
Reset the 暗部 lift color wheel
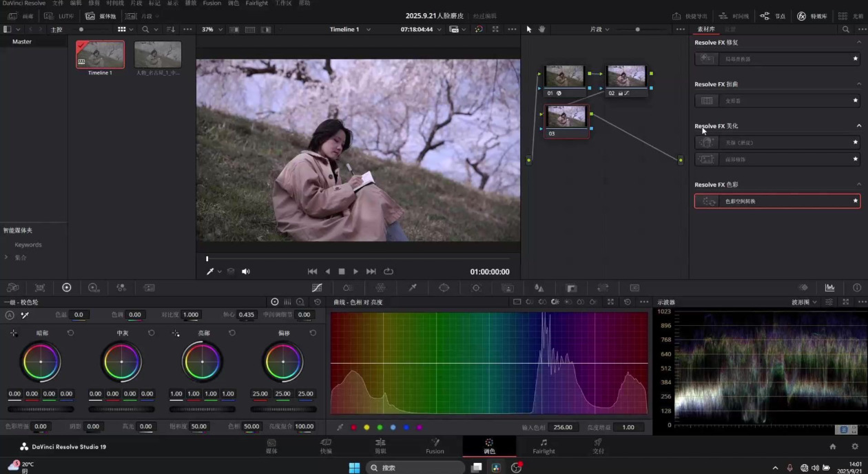[70, 333]
